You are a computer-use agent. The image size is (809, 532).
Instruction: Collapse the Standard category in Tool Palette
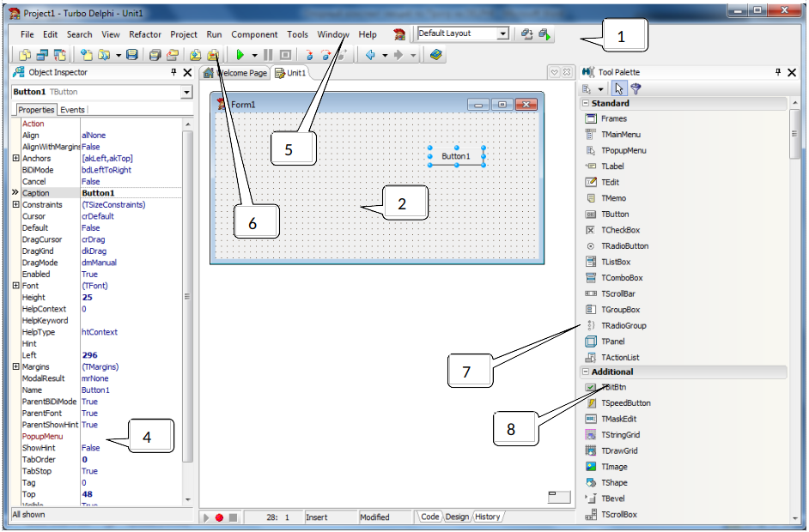point(586,103)
